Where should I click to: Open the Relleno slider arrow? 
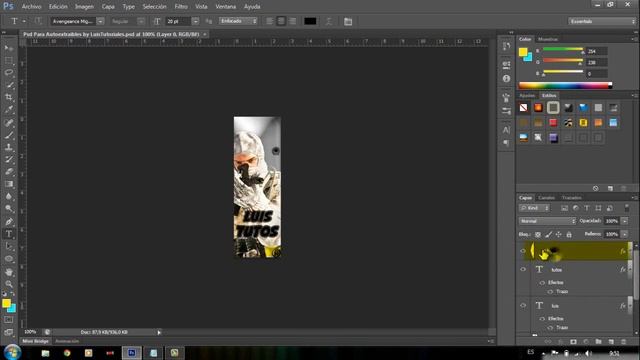(624, 234)
